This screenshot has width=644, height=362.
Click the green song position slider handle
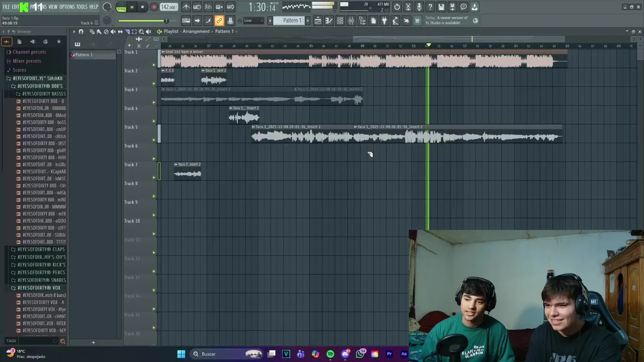[166, 21]
